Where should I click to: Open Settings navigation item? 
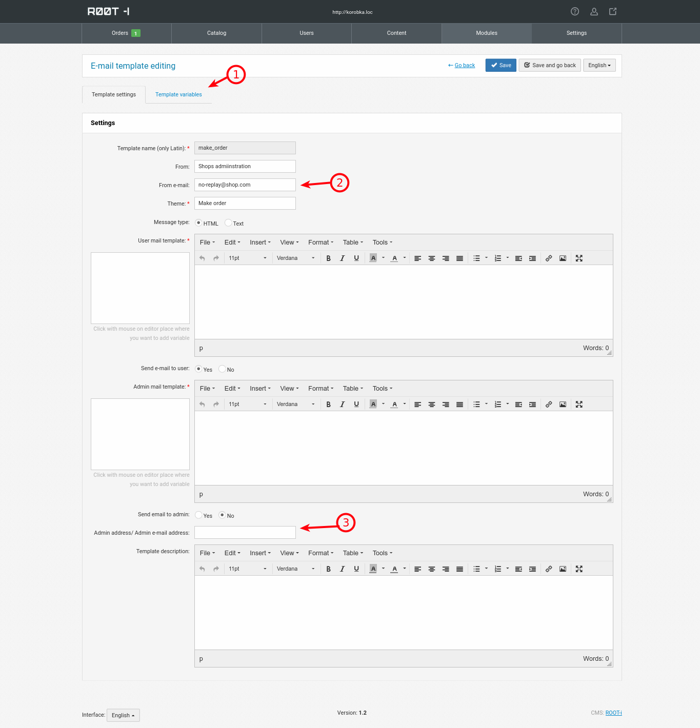(x=576, y=33)
